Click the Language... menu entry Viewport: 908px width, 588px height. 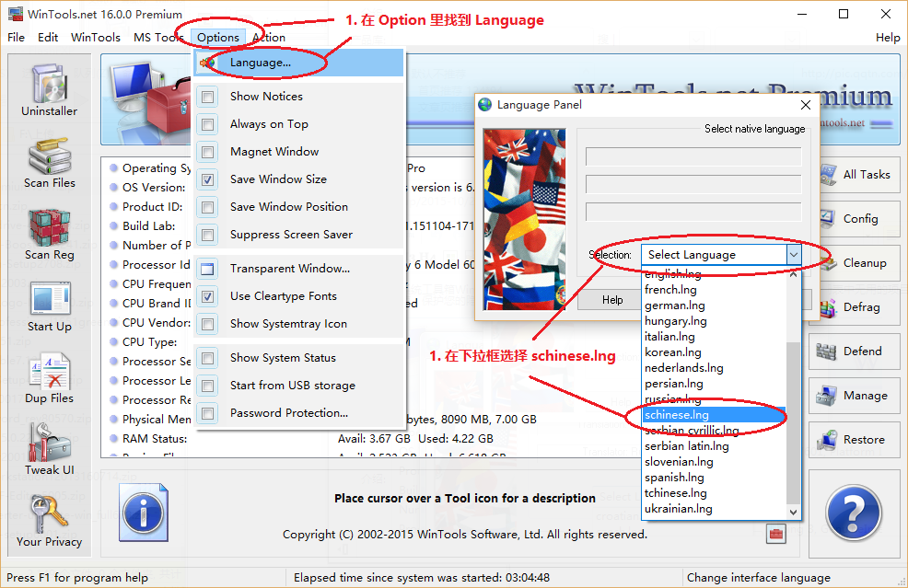[x=261, y=63]
